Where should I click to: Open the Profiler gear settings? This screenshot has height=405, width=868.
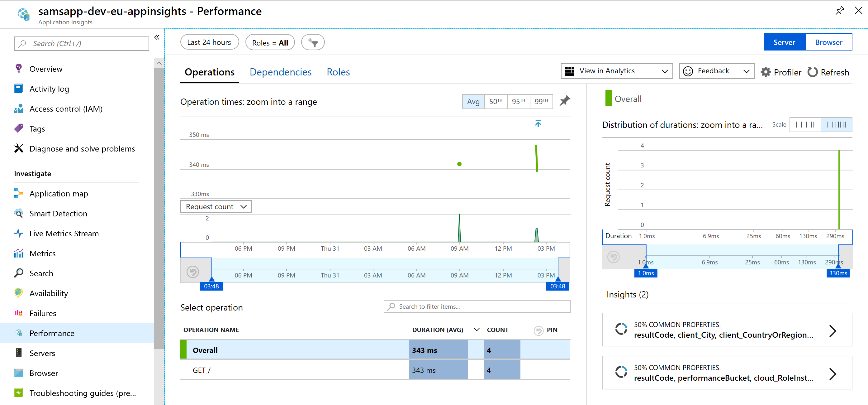point(766,72)
